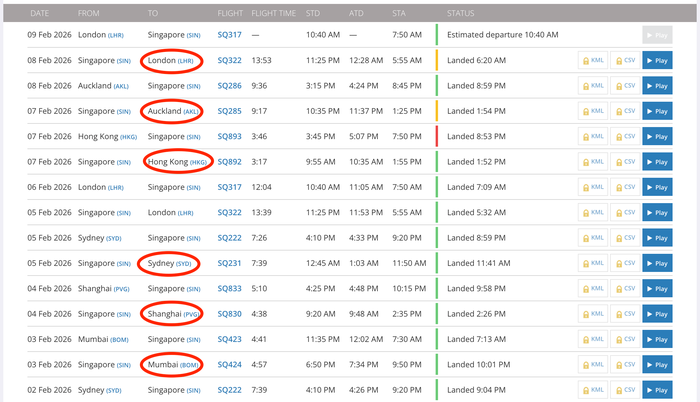Play the 05 Feb SQ322 flight
The height and width of the screenshot is (402, 700).
[657, 213]
